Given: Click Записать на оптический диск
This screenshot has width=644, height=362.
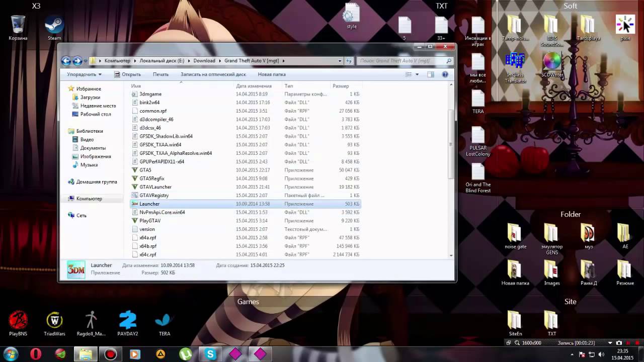Looking at the screenshot, I should pos(213,74).
